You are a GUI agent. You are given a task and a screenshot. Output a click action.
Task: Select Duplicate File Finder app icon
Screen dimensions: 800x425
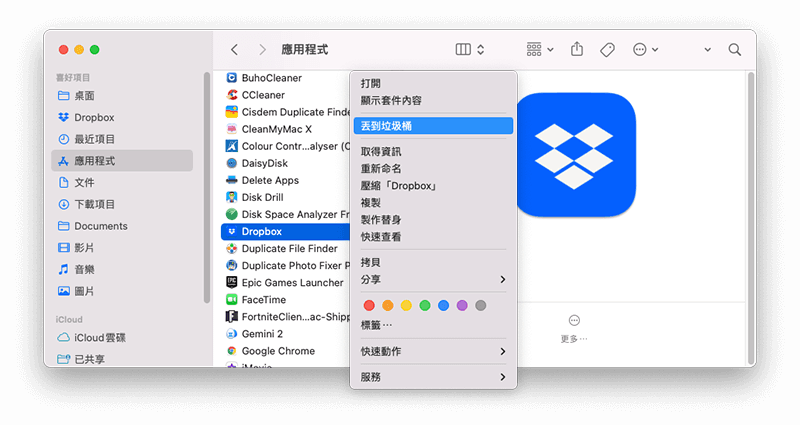click(x=232, y=248)
